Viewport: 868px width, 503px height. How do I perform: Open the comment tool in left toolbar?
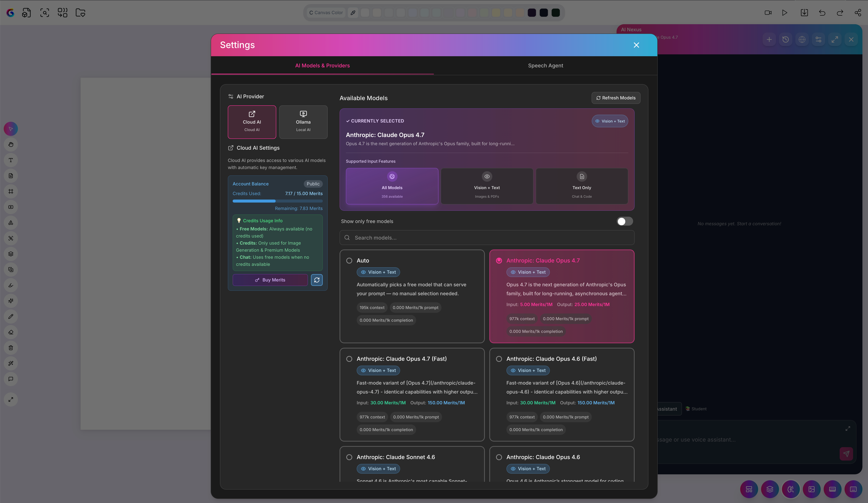click(11, 379)
